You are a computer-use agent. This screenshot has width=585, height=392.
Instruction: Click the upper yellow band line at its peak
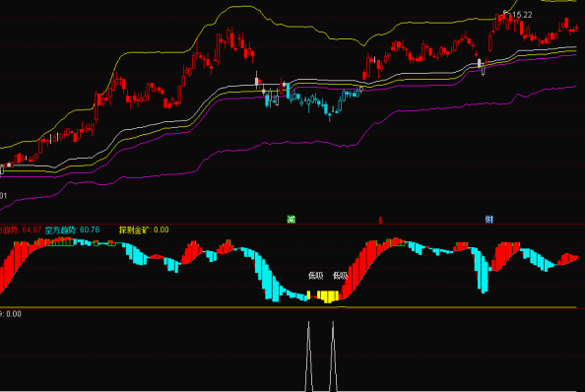pyautogui.click(x=240, y=6)
